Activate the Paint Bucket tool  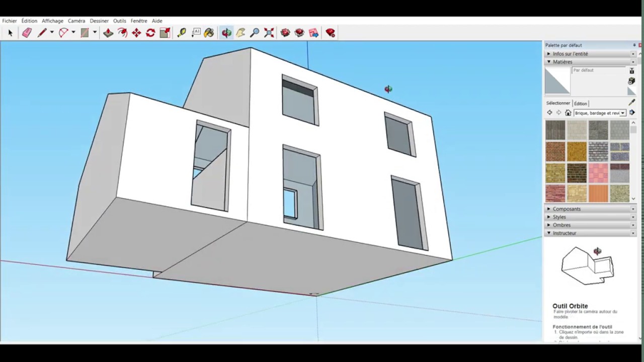coord(209,33)
